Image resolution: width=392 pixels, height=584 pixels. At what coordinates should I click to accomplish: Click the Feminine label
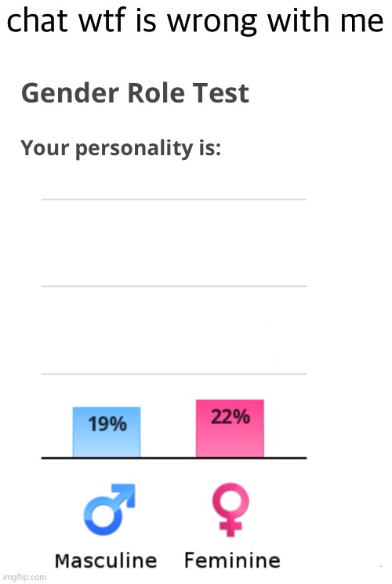click(232, 560)
